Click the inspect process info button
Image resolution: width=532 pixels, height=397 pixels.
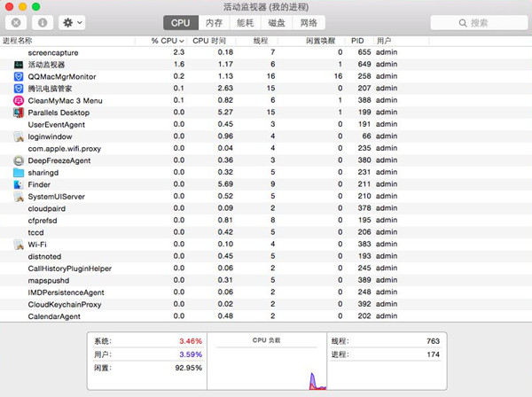point(43,22)
